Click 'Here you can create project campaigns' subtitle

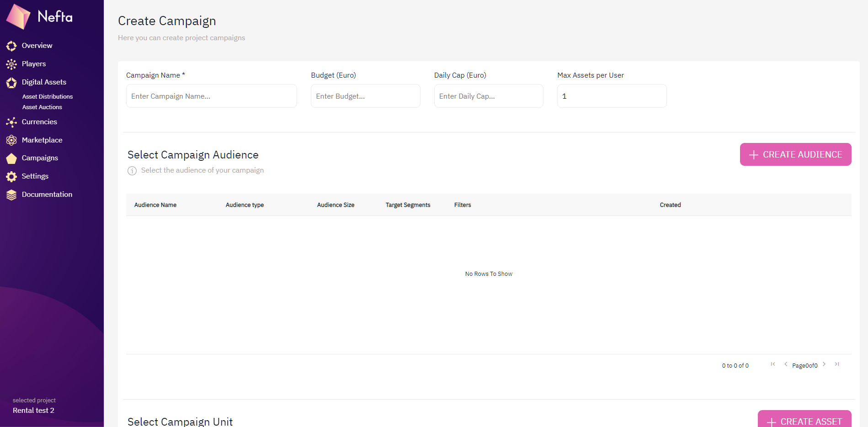click(x=181, y=38)
